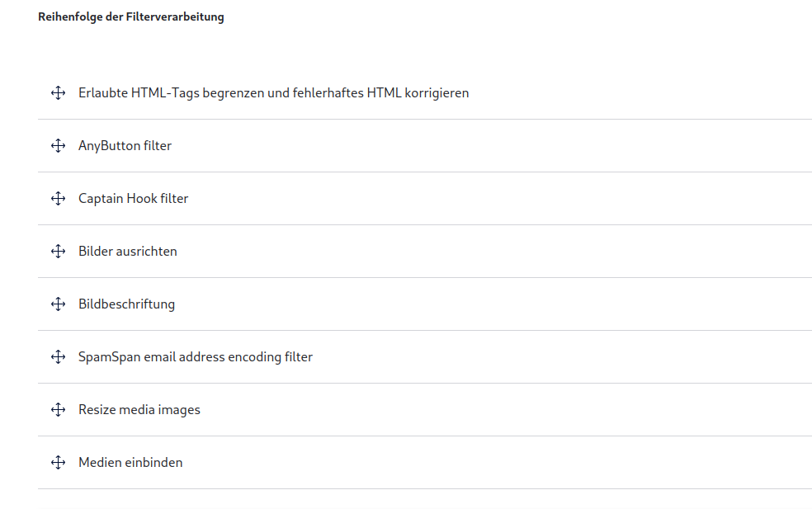Grab the drag handle for "AnyButton filter"
The width and height of the screenshot is (812, 509).
[58, 145]
